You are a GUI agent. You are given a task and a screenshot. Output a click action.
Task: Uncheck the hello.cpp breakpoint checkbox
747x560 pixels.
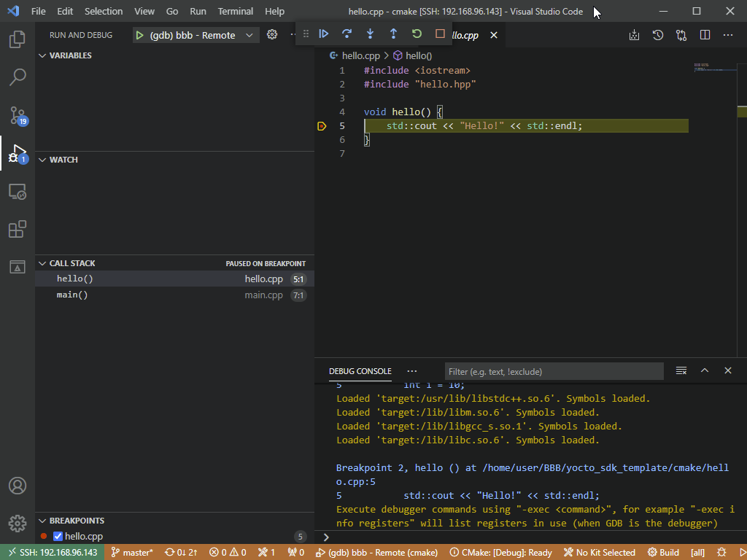click(58, 537)
